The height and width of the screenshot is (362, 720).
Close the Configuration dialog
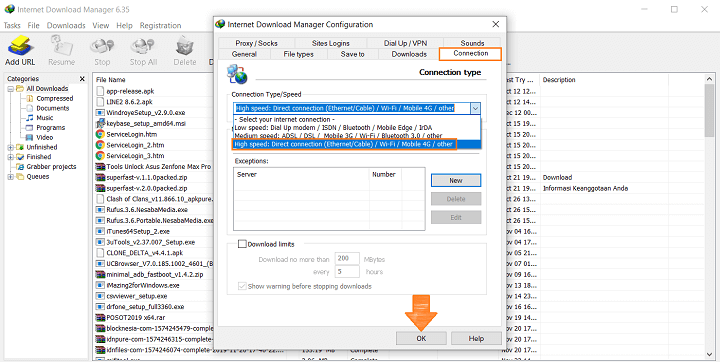pos(495,24)
